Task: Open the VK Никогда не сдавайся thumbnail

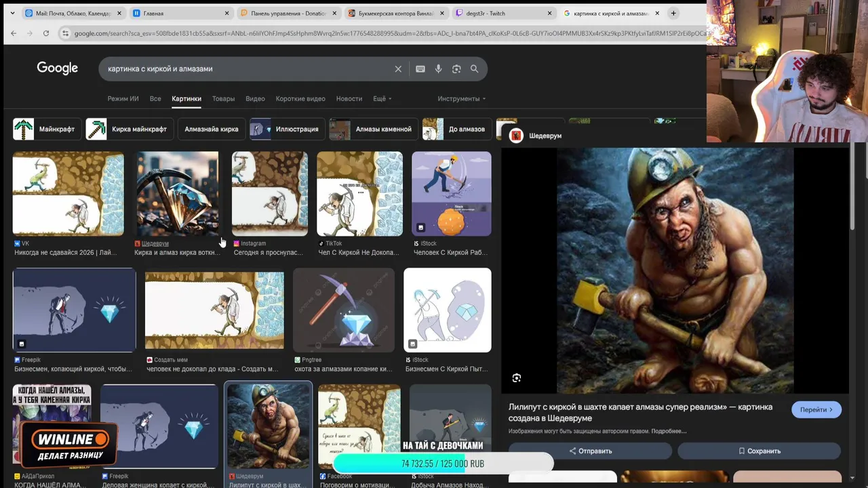Action: 68,194
